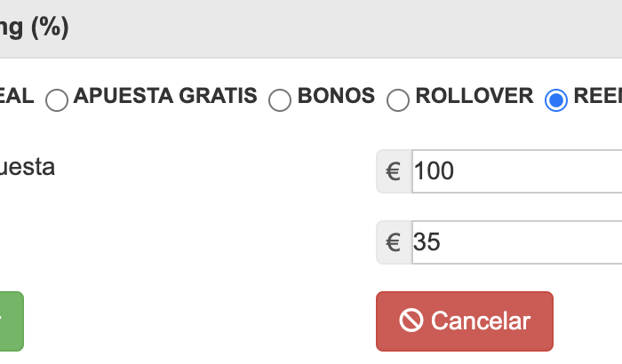Select the APUESTA GRATIS radio button
The height and width of the screenshot is (364, 622).
click(57, 100)
